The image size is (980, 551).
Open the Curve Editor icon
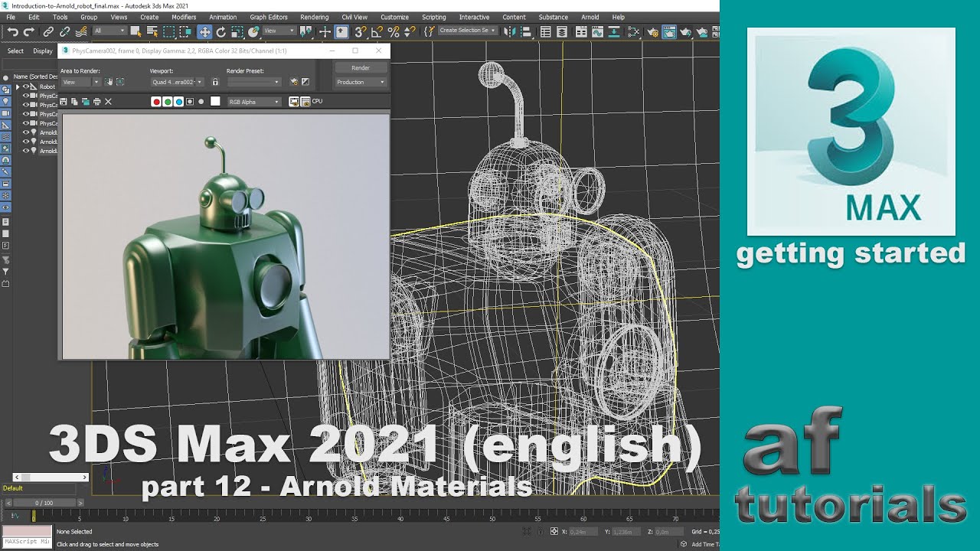coord(597,31)
